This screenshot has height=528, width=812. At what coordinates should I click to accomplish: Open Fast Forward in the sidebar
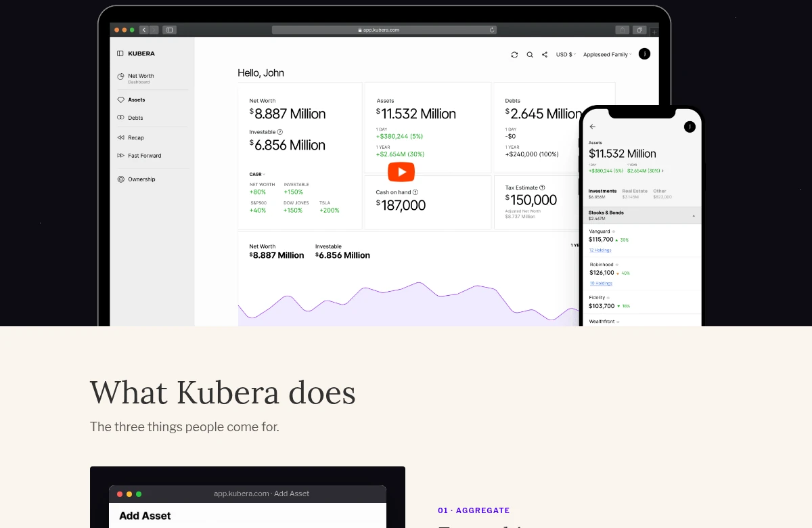click(145, 156)
